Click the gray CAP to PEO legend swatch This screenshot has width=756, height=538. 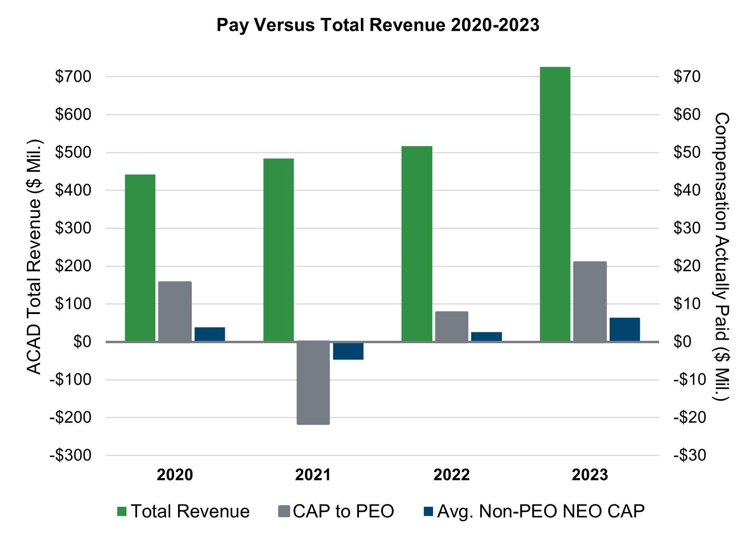click(284, 512)
